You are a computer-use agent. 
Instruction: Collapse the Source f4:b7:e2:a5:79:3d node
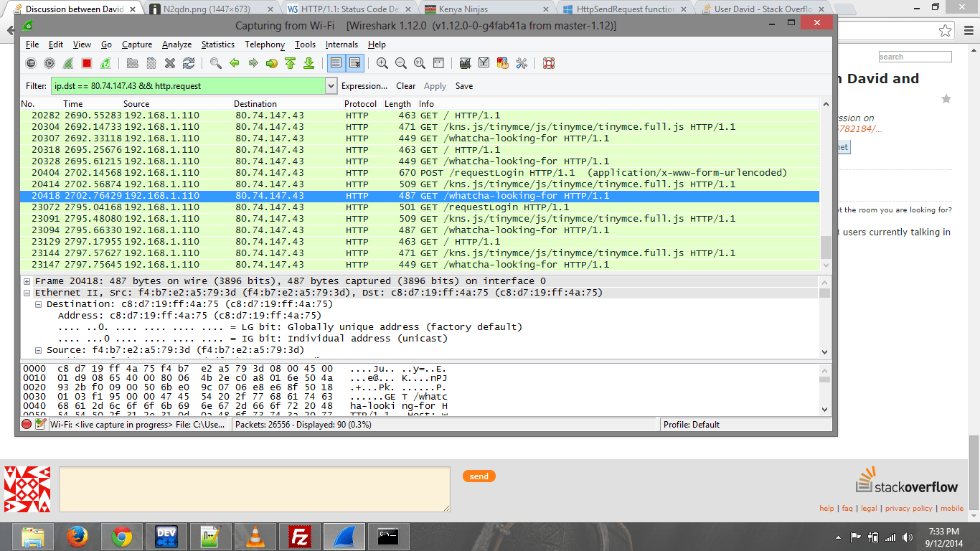[x=39, y=350]
